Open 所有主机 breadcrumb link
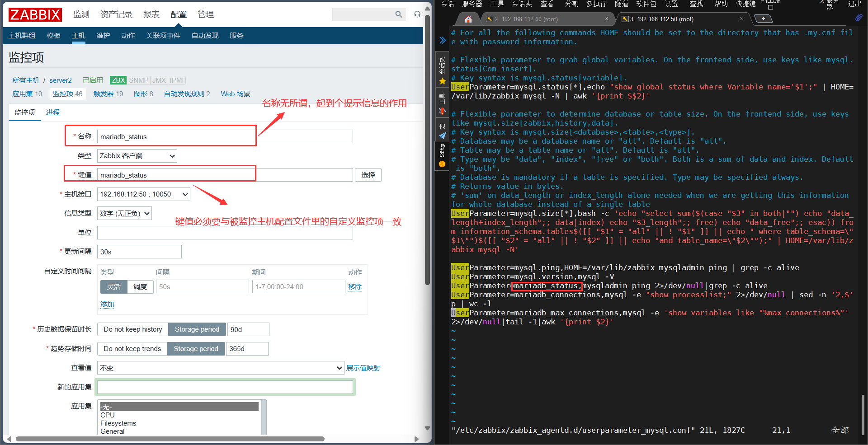Viewport: 868px width, 445px height. point(26,80)
